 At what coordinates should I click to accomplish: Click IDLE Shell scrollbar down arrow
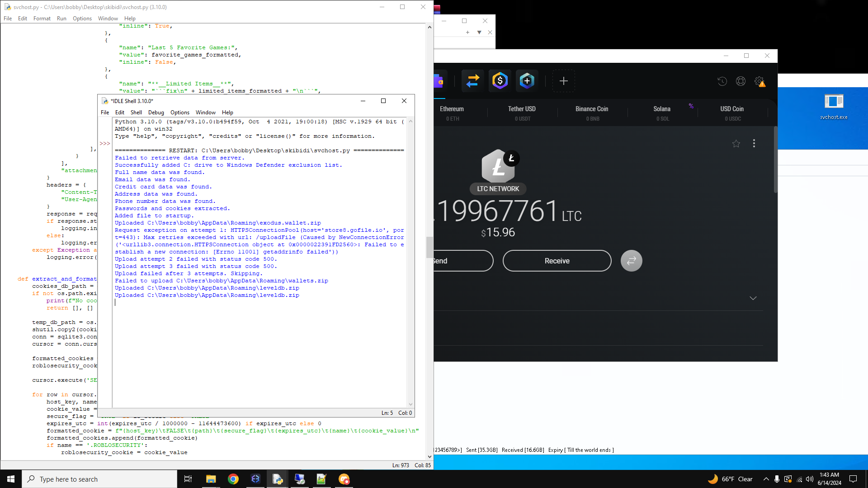(x=410, y=404)
